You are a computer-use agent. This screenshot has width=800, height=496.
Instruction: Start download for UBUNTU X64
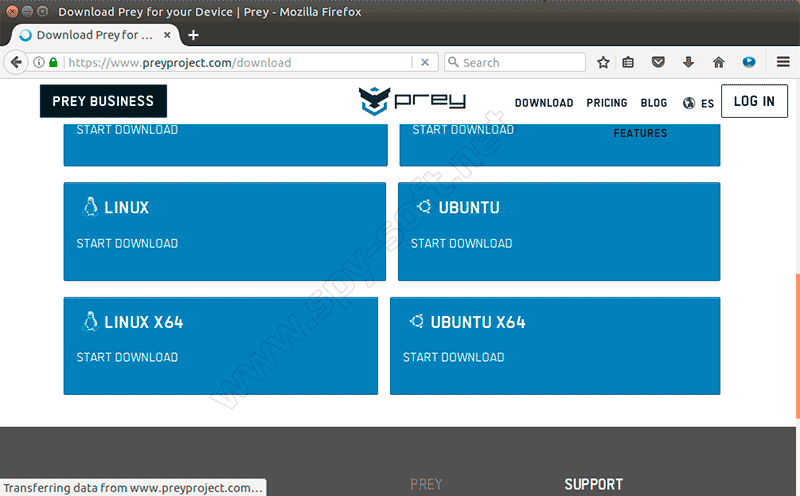click(454, 357)
